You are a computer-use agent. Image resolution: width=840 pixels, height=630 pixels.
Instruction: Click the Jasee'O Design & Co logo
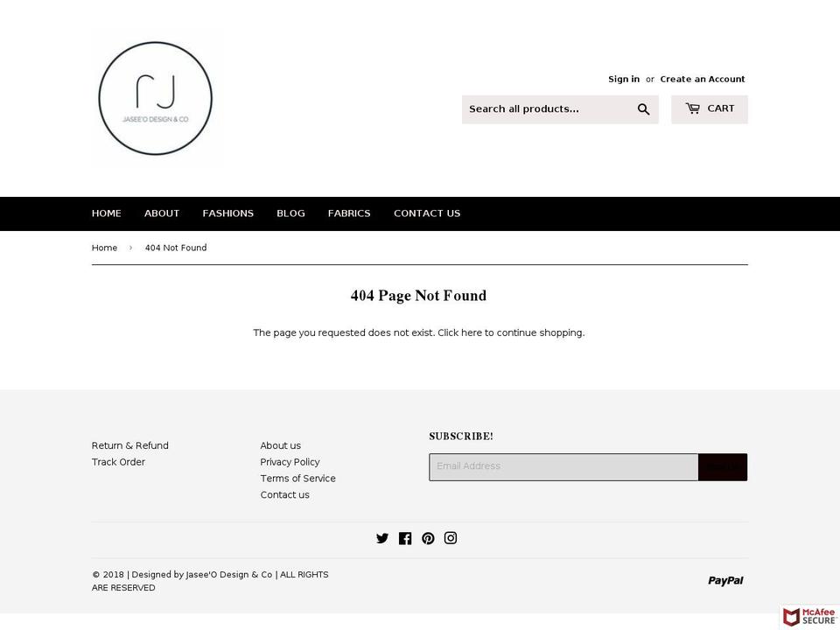click(156, 99)
